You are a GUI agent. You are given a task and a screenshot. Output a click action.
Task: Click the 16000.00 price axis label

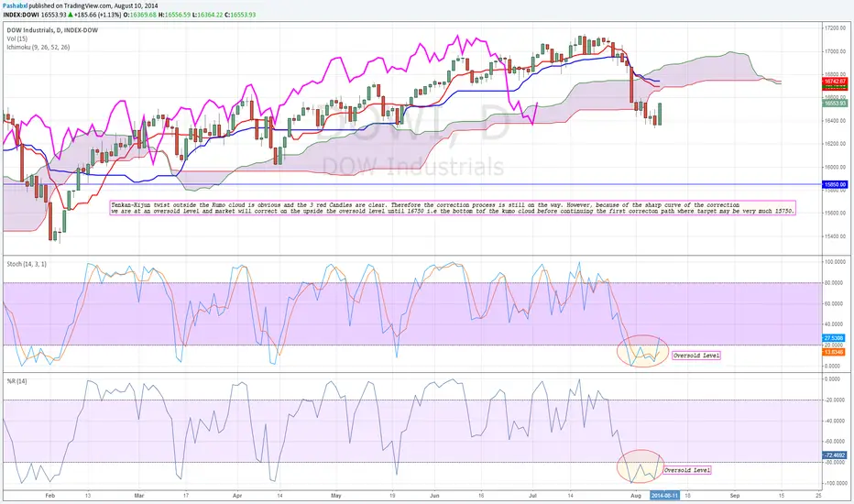835,168
